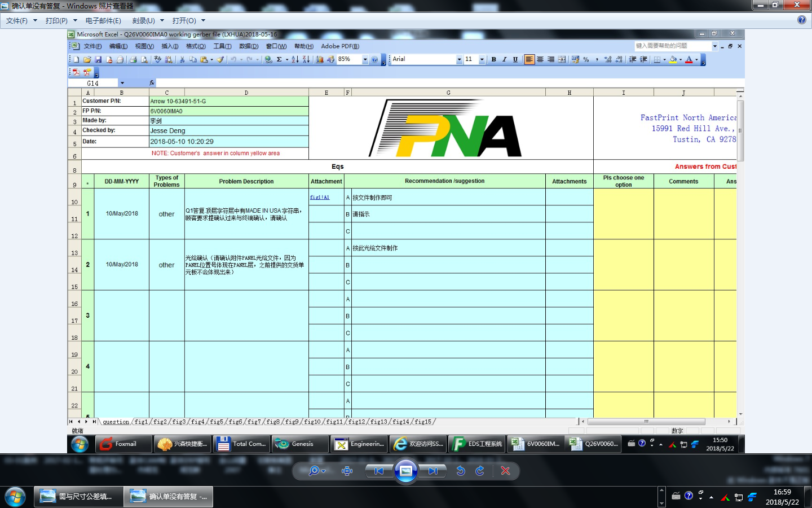
Task: Go to previous picture in Photo Viewer
Action: pyautogui.click(x=379, y=471)
